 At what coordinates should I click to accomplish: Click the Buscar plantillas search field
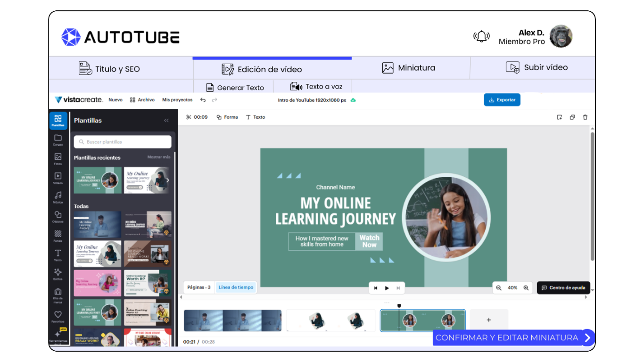(123, 142)
